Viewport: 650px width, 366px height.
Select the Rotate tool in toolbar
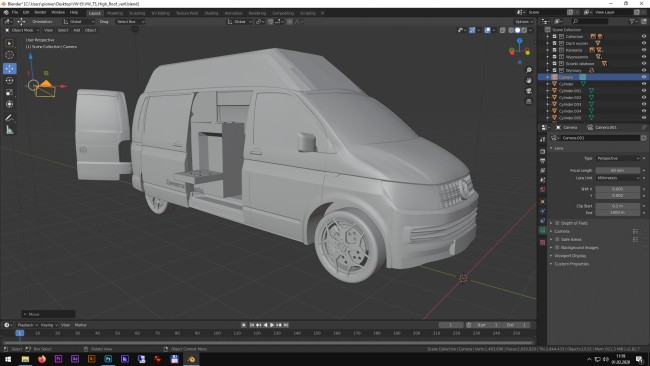click(x=10, y=80)
